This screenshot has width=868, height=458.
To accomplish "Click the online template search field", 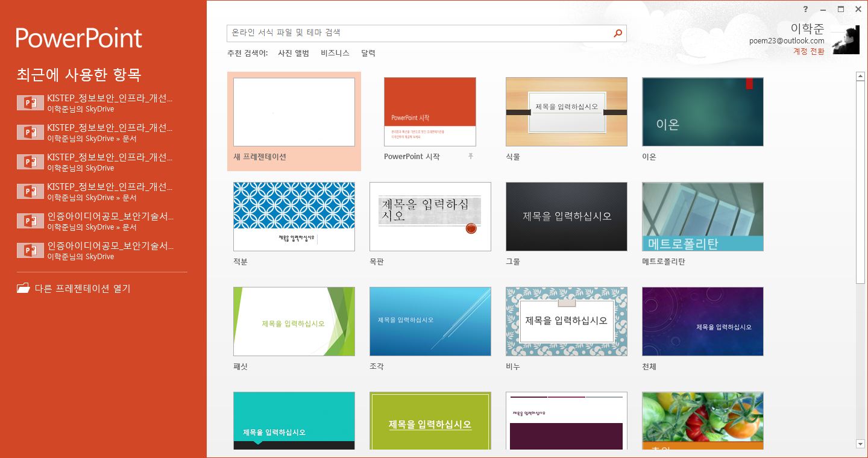I will (427, 33).
